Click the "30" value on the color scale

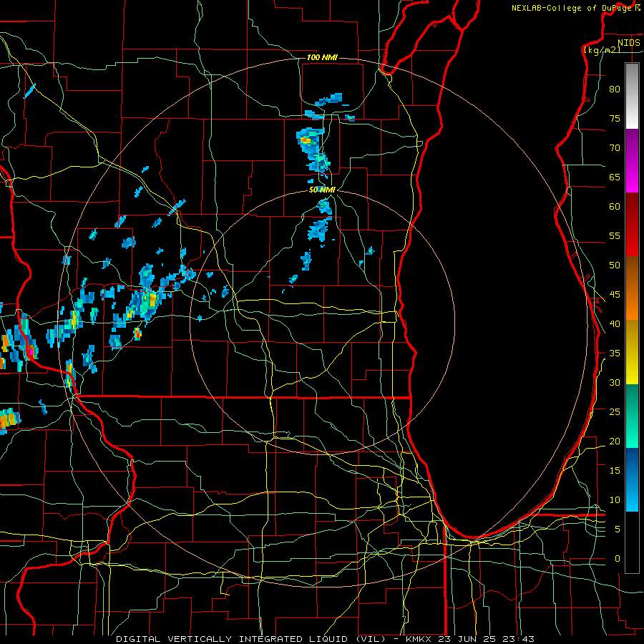click(x=615, y=383)
